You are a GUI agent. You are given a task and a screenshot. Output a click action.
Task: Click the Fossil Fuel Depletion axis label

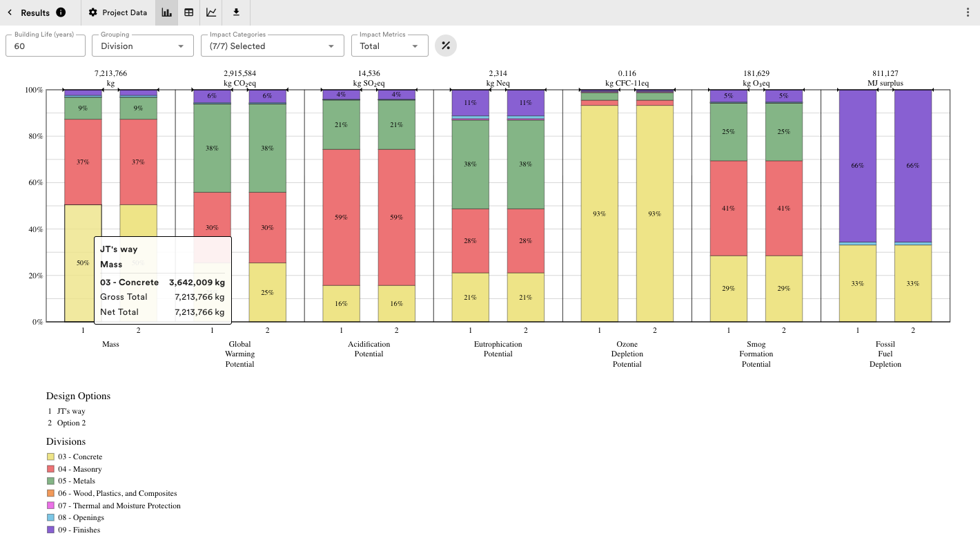pyautogui.click(x=885, y=354)
